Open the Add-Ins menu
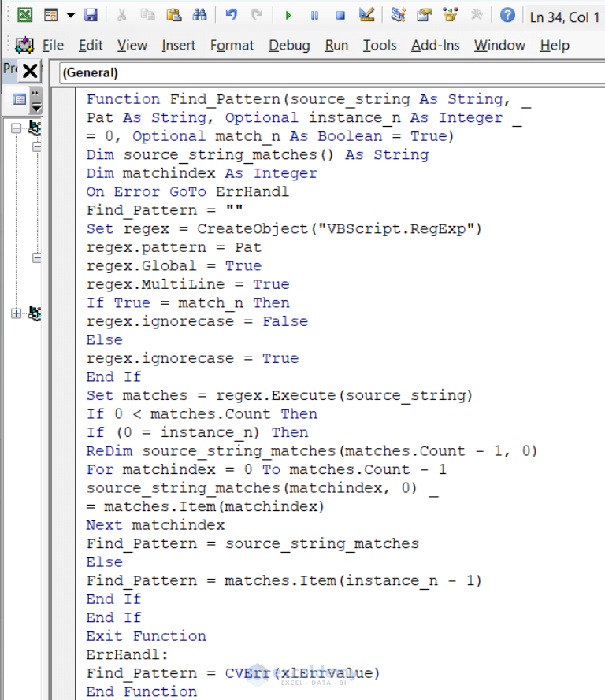Image resolution: width=605 pixels, height=700 pixels. (x=436, y=45)
